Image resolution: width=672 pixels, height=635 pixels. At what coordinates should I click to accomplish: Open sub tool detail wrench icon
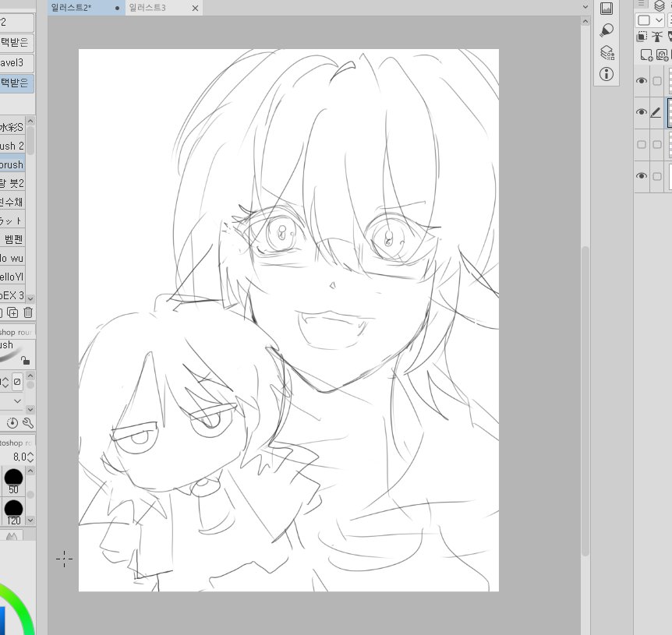click(x=28, y=423)
